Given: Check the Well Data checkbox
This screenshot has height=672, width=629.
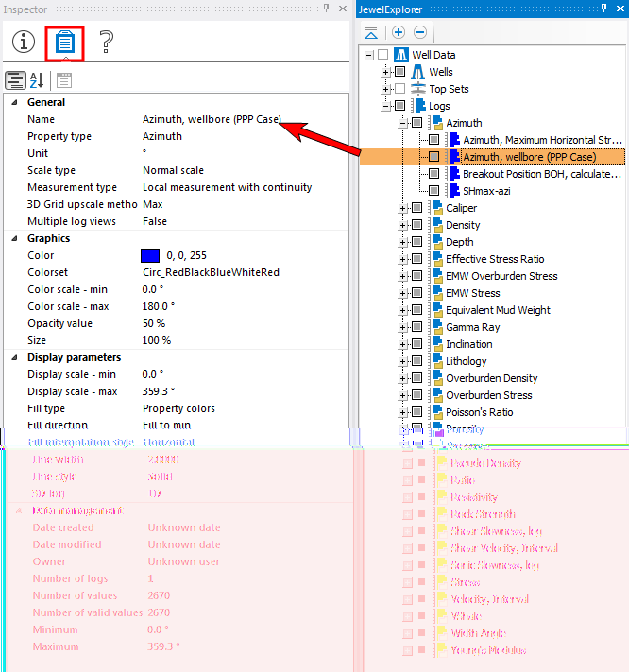Looking at the screenshot, I should 382,55.
